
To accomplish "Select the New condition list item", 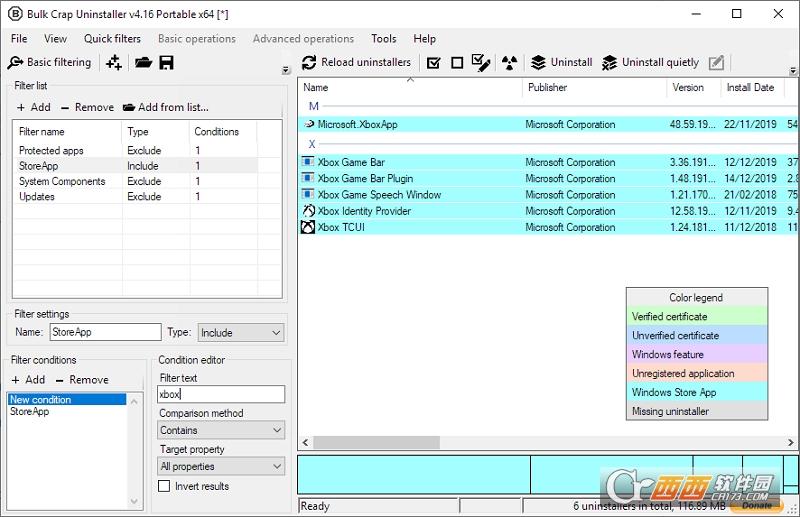I will click(67, 399).
